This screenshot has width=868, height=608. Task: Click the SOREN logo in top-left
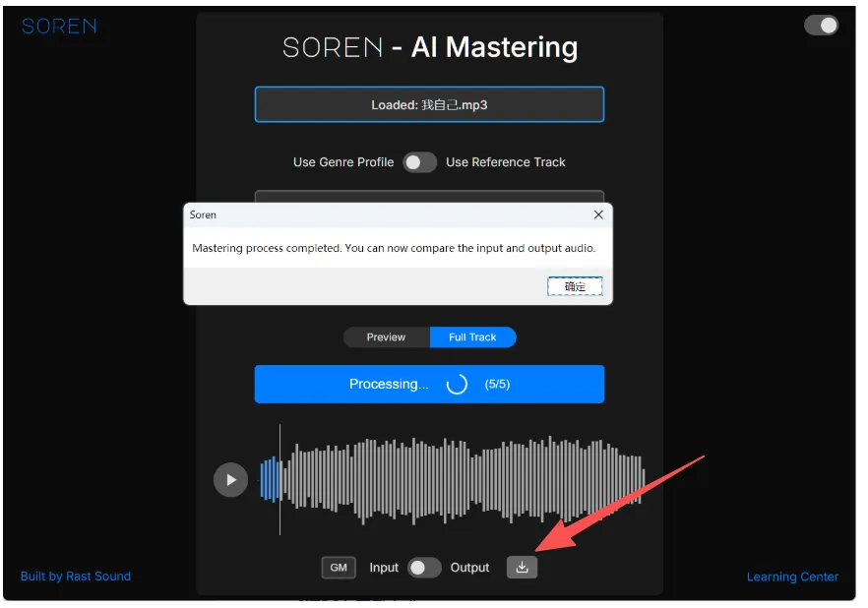point(59,26)
